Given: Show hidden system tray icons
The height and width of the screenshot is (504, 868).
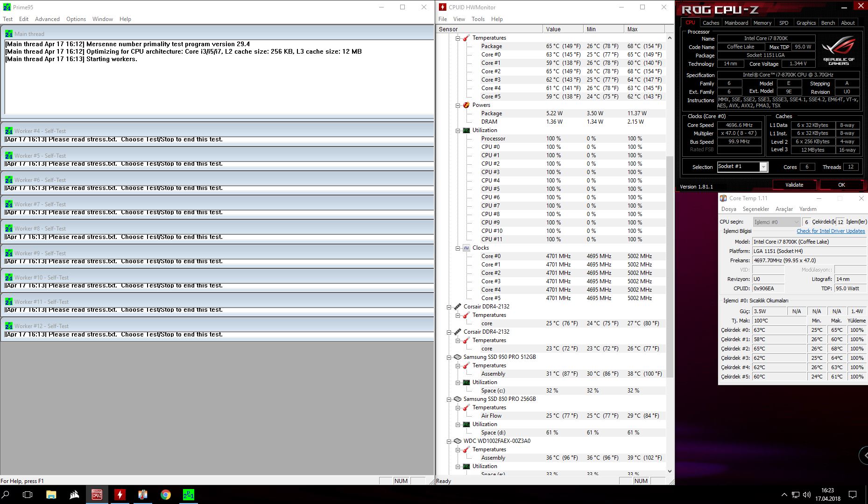Looking at the screenshot, I should pos(784,495).
